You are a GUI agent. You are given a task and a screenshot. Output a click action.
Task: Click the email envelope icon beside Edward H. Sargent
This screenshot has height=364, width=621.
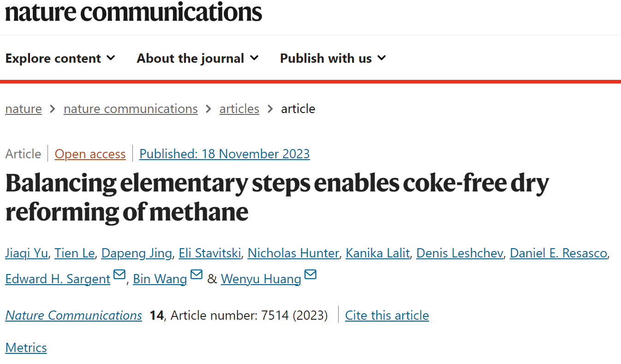click(119, 275)
